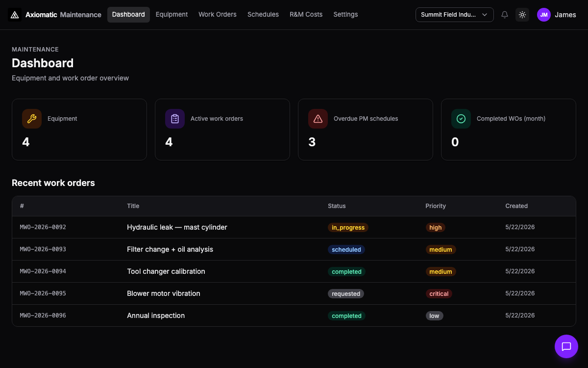
Task: Click the Axiomatic triangle logo icon
Action: coord(15,15)
